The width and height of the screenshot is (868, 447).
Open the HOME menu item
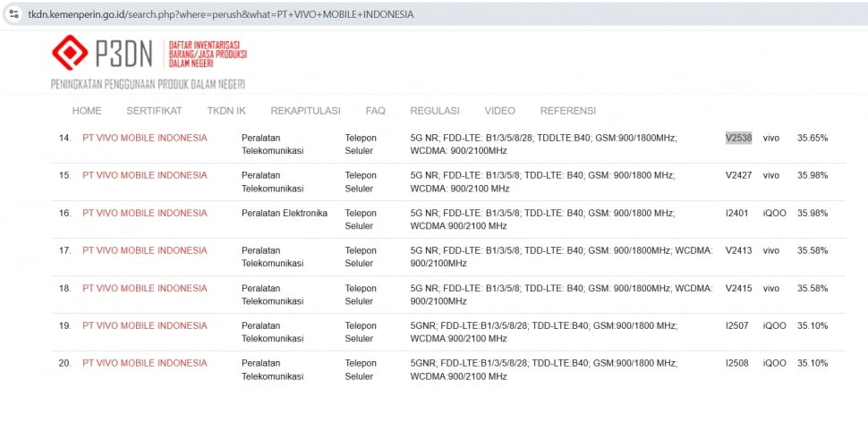87,111
